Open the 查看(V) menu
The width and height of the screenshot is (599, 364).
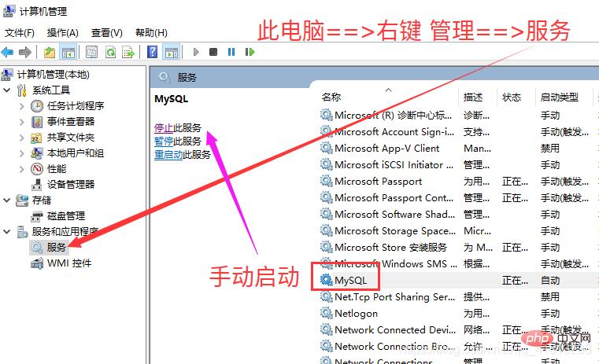107,33
